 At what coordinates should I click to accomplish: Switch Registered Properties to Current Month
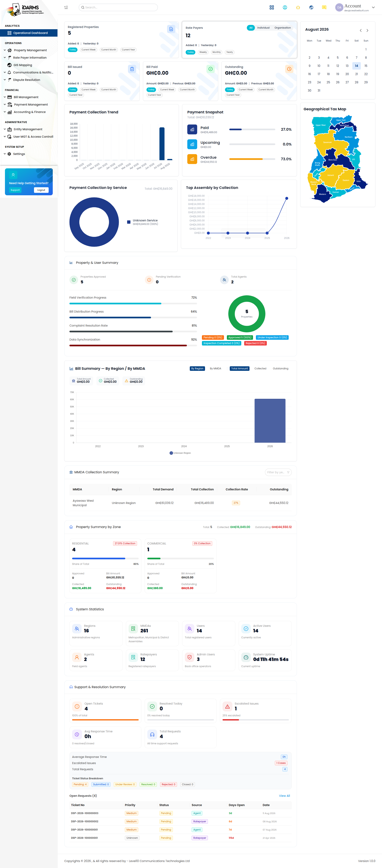(x=109, y=50)
